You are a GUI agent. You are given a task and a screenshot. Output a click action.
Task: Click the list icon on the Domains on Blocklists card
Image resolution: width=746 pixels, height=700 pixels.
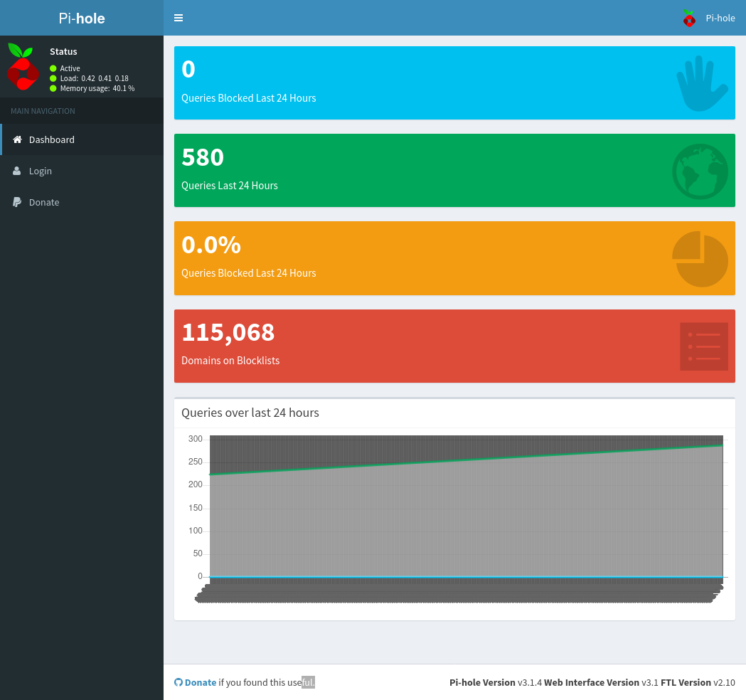[704, 346]
